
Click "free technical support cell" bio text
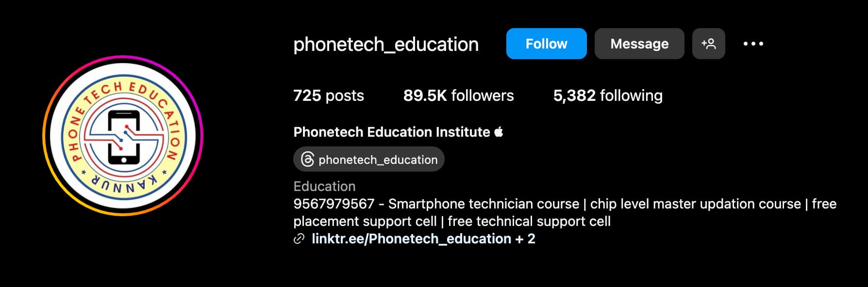click(x=529, y=221)
